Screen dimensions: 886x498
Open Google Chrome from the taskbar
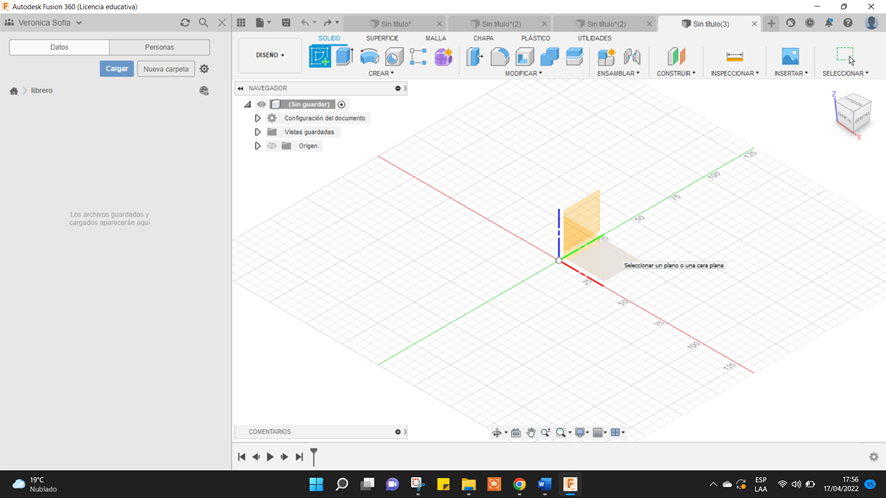tap(519, 484)
